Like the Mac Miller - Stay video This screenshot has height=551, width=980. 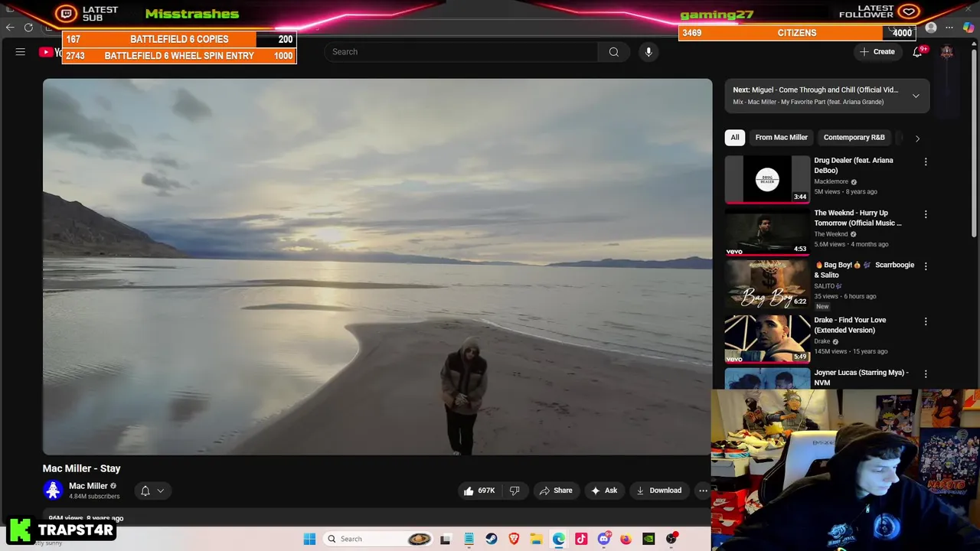[x=479, y=491]
